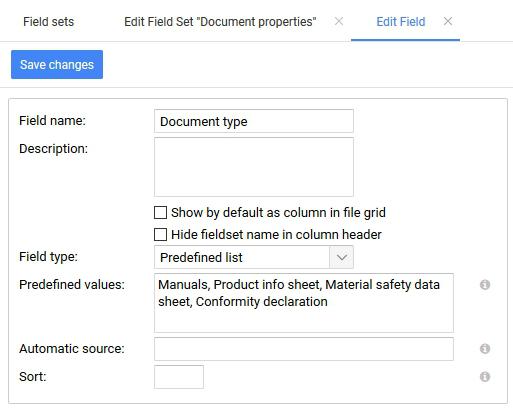Tick Hide fieldset name in column header
The image size is (513, 409).
pos(160,234)
